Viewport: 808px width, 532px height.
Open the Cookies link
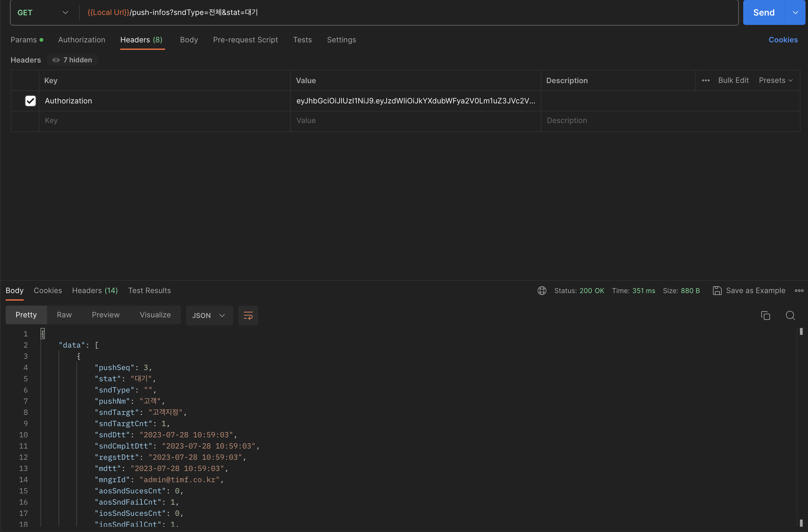[783, 40]
